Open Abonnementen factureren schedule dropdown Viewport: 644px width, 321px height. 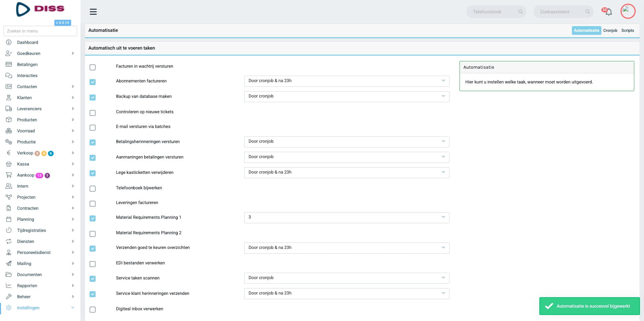pyautogui.click(x=346, y=81)
